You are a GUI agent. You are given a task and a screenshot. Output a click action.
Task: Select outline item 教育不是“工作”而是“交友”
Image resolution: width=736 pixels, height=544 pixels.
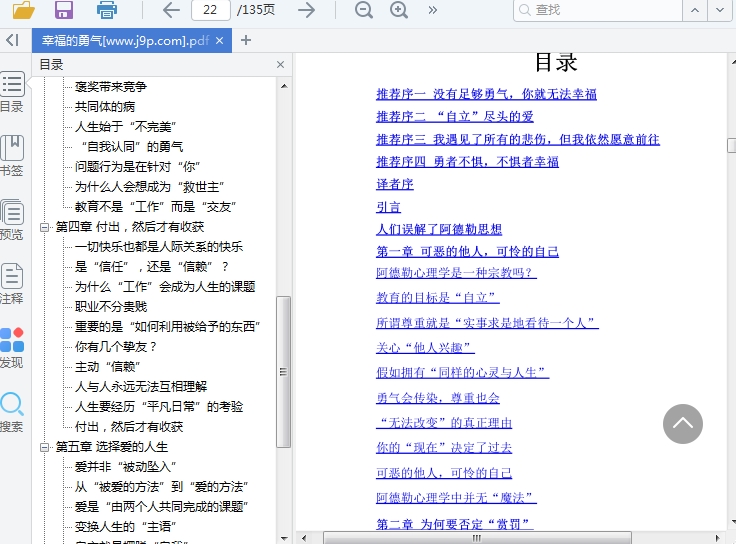coord(155,207)
